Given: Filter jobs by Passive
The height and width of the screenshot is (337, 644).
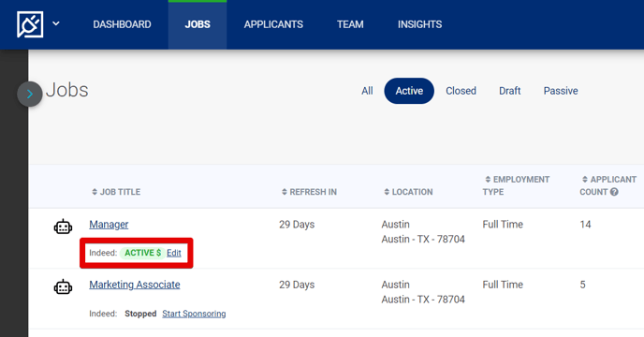Looking at the screenshot, I should coord(561,91).
